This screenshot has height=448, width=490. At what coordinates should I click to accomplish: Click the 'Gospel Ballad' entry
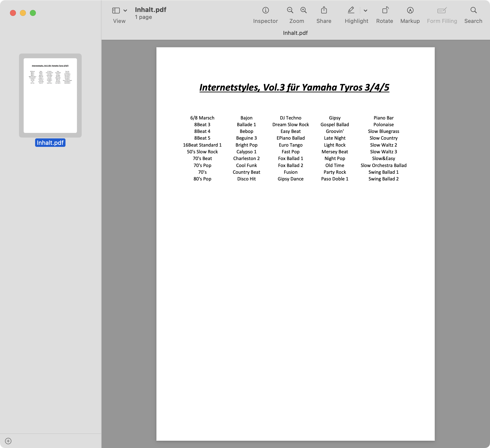tap(335, 124)
